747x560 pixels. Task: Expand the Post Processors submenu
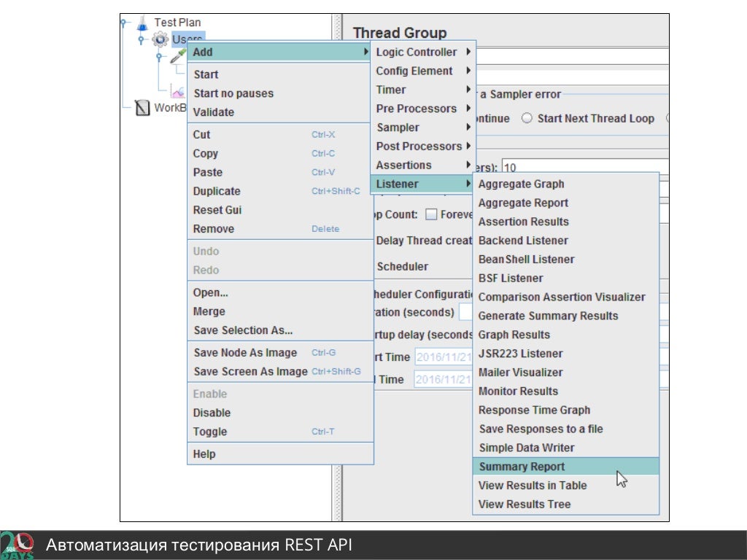pos(422,146)
